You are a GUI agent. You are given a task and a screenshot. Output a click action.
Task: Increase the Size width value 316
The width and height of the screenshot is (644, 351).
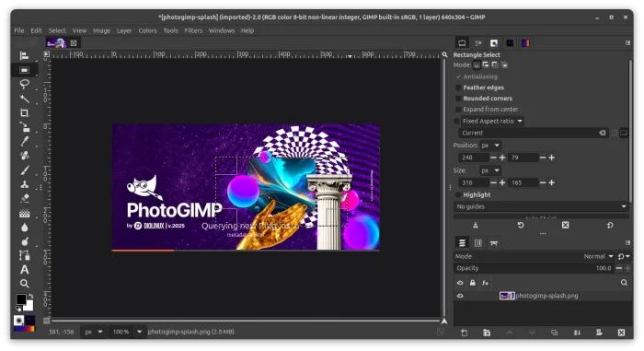click(502, 182)
